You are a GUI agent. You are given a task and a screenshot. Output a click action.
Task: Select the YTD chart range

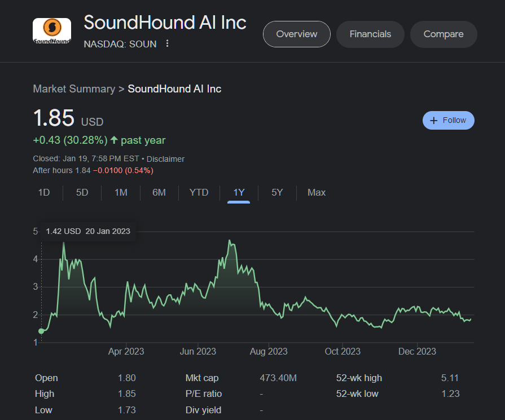[199, 192]
